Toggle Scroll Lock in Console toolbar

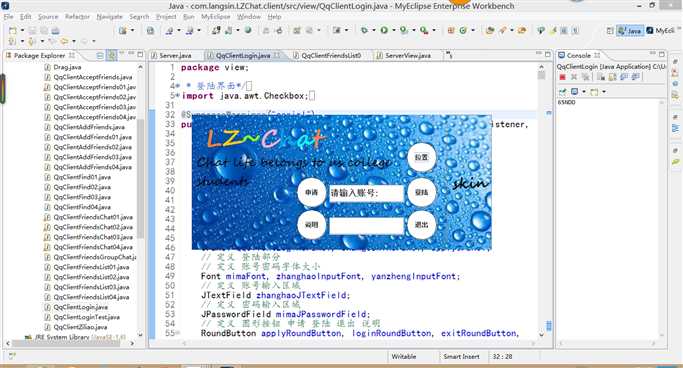[x=612, y=77]
